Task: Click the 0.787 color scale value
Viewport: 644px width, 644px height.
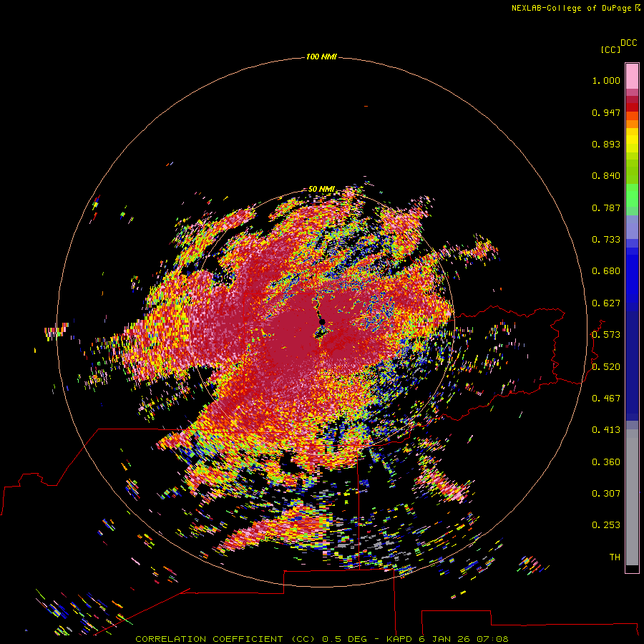Action: click(606, 208)
